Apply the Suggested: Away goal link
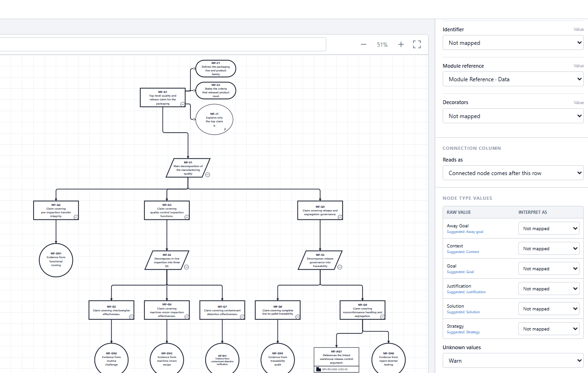588x373 pixels. click(x=465, y=232)
